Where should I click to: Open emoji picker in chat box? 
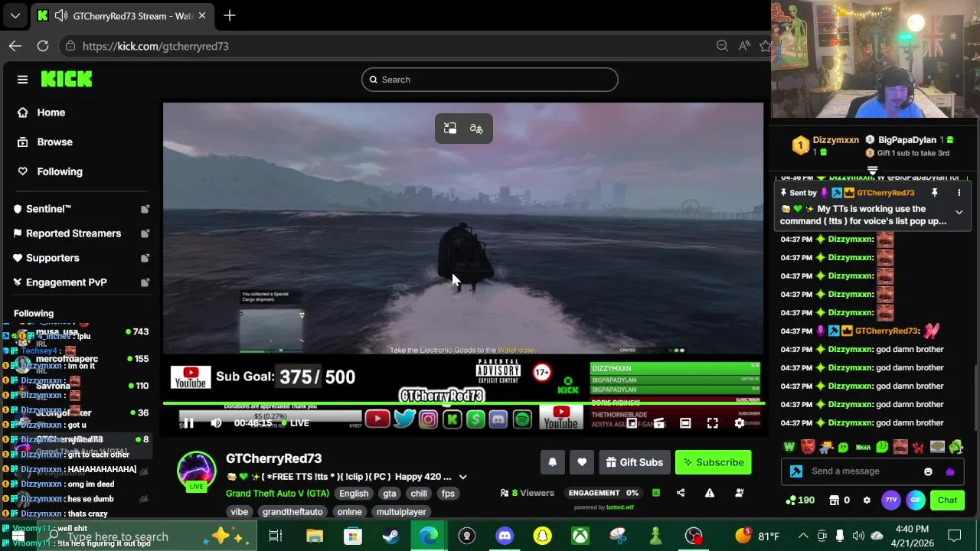coord(928,471)
